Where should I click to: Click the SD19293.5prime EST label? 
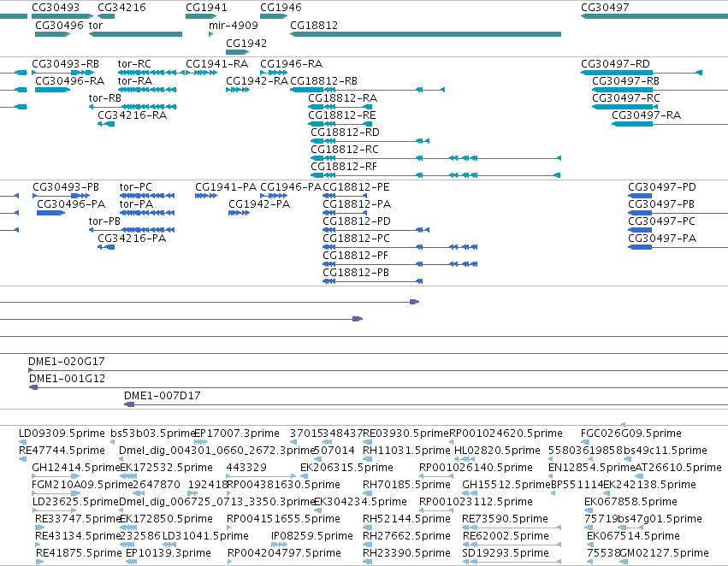pos(506,553)
